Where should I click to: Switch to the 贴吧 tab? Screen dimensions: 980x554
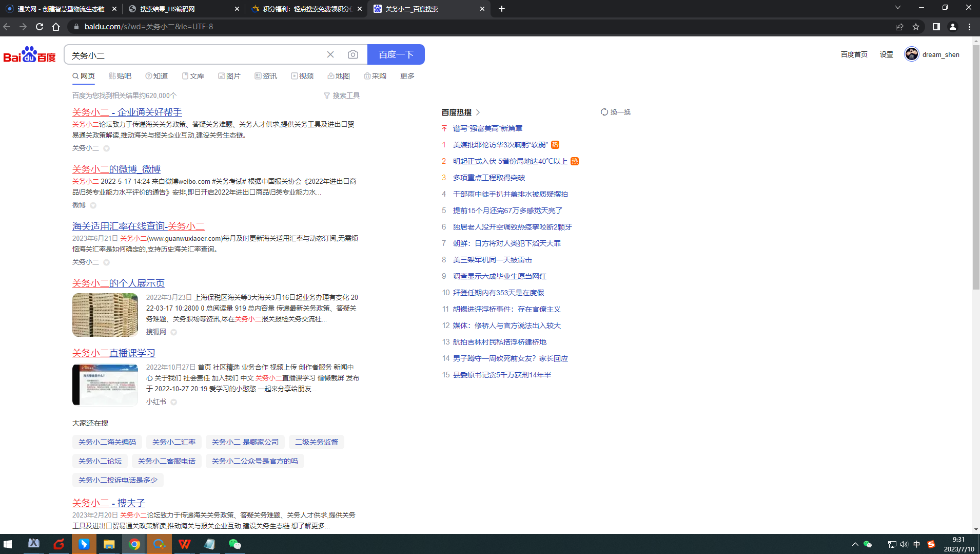coord(120,76)
